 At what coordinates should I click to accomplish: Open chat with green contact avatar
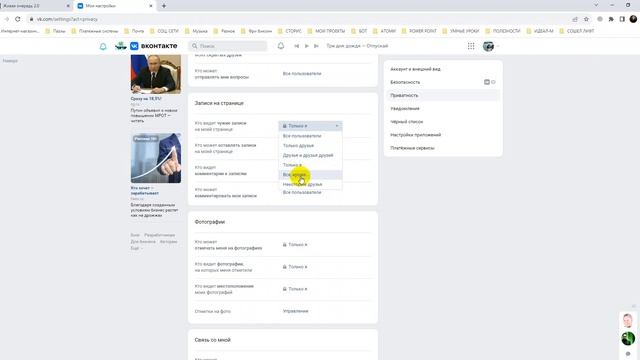coord(628,338)
